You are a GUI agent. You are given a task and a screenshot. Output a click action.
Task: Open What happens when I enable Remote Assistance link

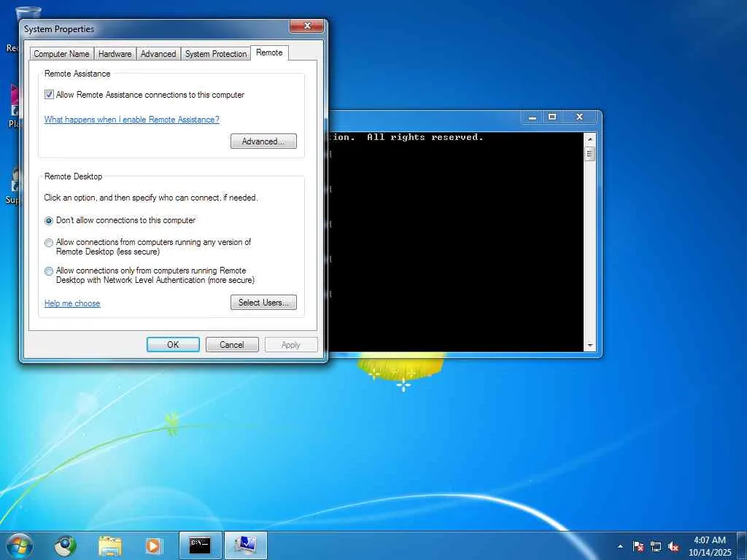[x=132, y=120]
